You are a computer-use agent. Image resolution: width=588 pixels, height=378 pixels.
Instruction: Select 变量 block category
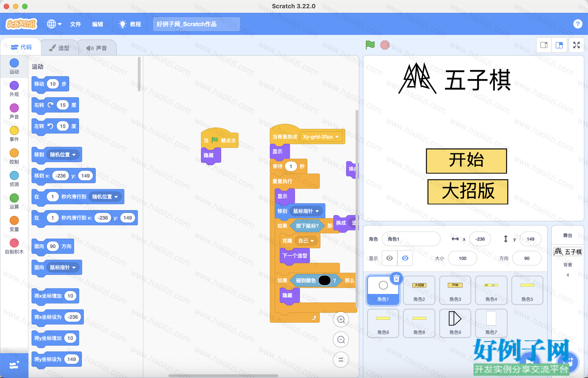tap(14, 224)
